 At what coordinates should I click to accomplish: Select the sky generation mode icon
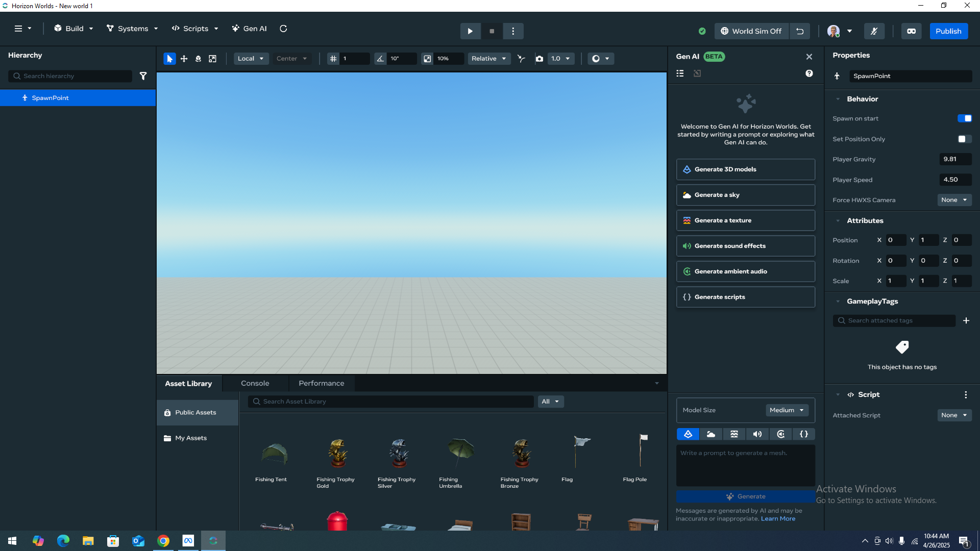pos(711,434)
